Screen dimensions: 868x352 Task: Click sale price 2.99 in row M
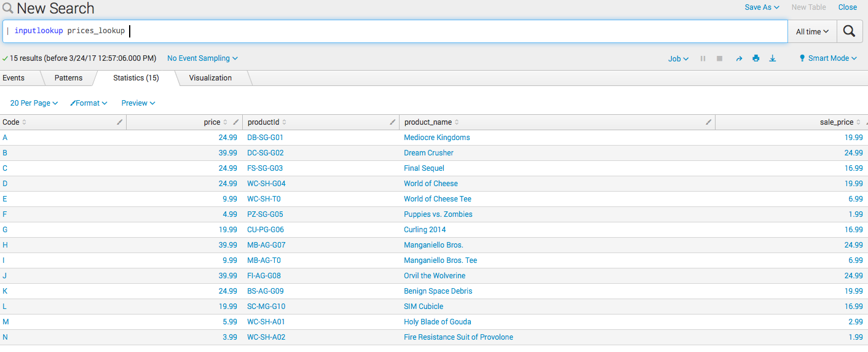[856, 322]
